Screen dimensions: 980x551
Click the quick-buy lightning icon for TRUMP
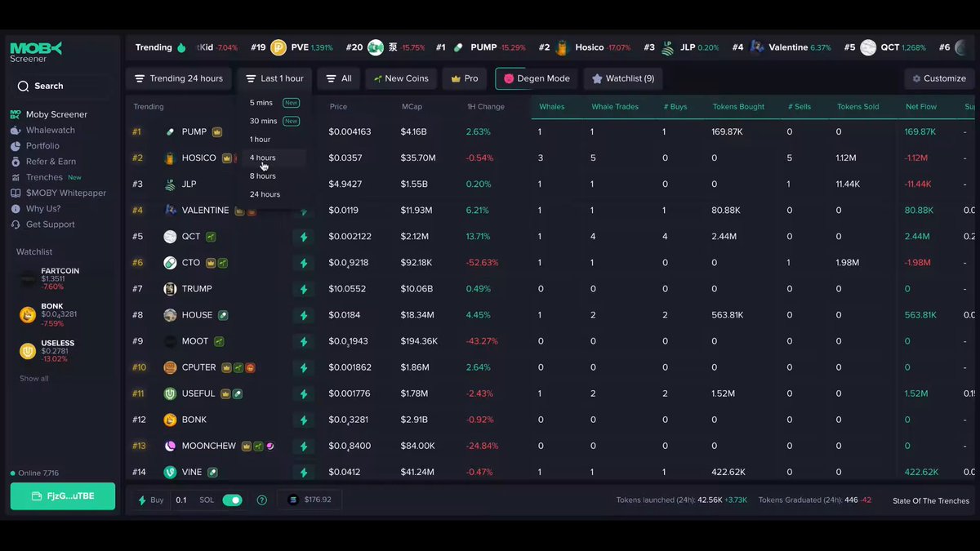[304, 289]
